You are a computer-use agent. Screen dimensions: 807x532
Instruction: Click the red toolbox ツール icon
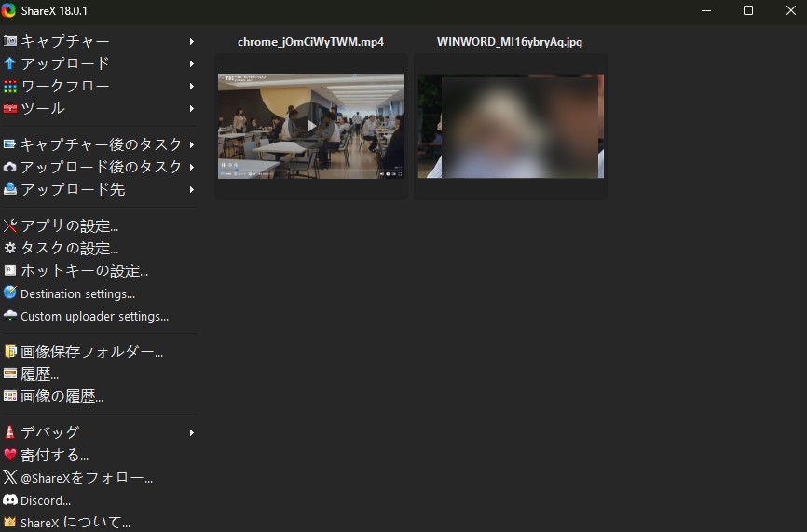pos(10,109)
